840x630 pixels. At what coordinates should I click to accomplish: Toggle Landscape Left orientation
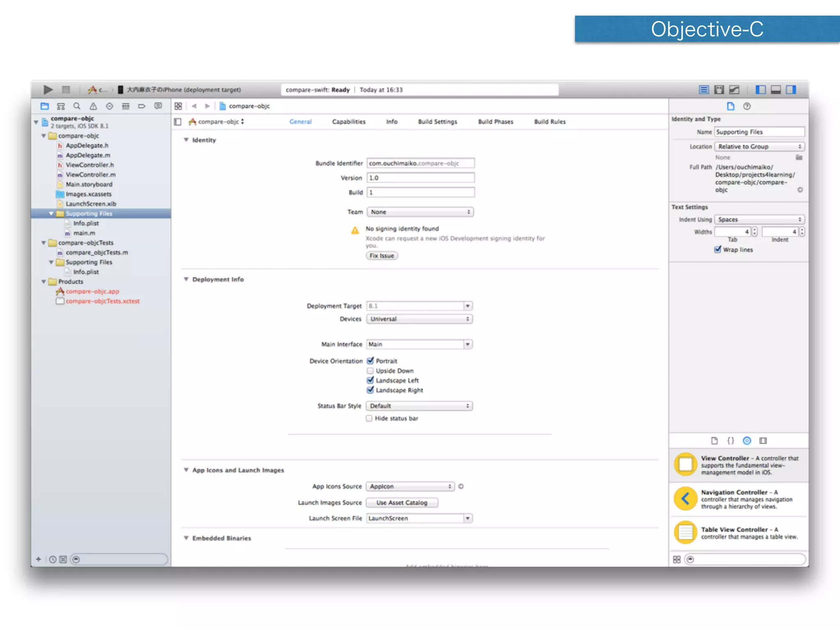pyautogui.click(x=370, y=380)
